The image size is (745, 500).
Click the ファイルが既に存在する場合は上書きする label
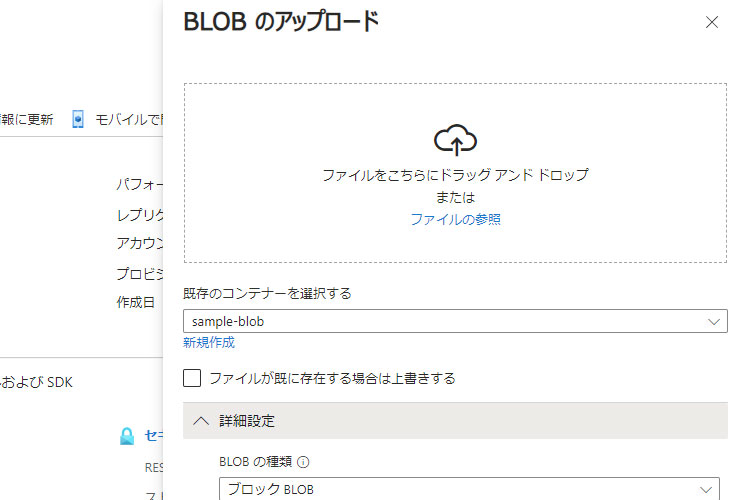(333, 378)
